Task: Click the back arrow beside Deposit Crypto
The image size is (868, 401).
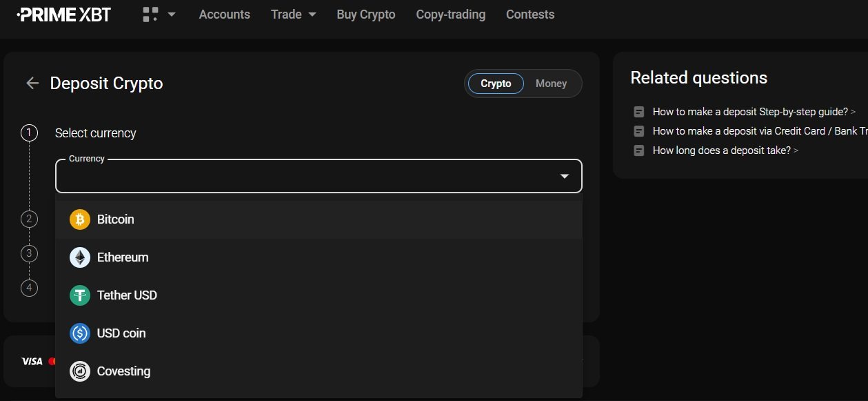Action: click(32, 84)
